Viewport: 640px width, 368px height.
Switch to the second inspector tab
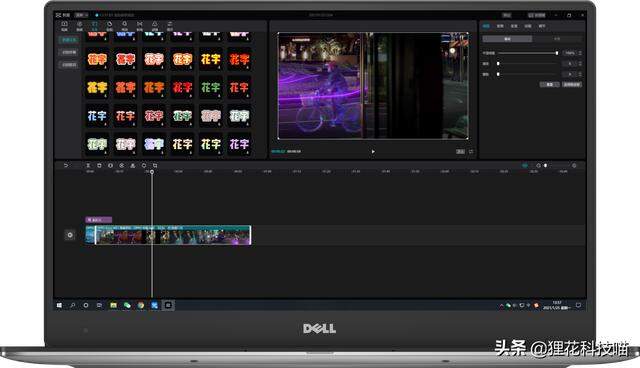click(x=500, y=26)
